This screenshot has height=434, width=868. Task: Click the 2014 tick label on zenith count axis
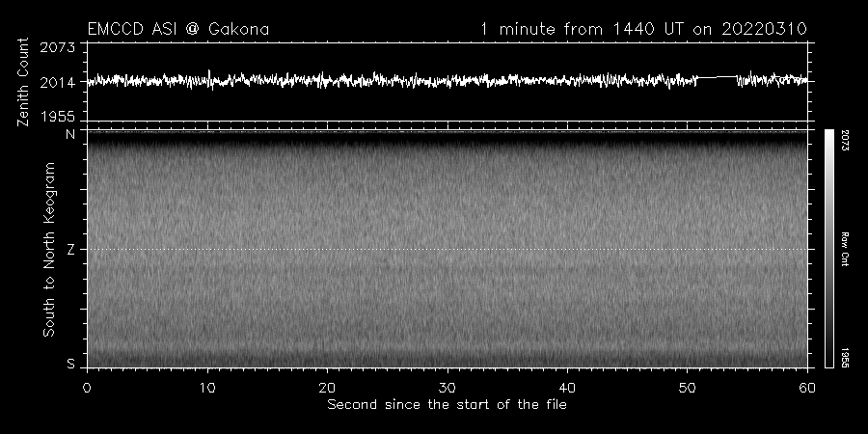point(57,83)
